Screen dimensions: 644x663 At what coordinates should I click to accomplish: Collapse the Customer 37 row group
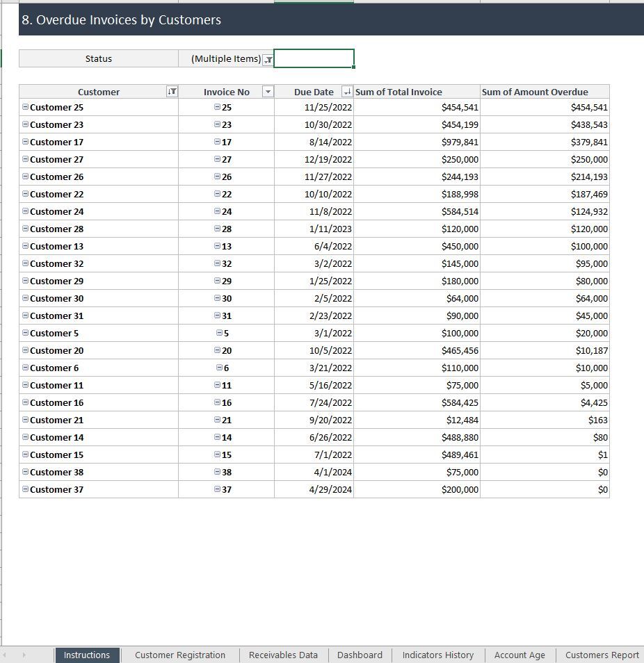point(26,489)
